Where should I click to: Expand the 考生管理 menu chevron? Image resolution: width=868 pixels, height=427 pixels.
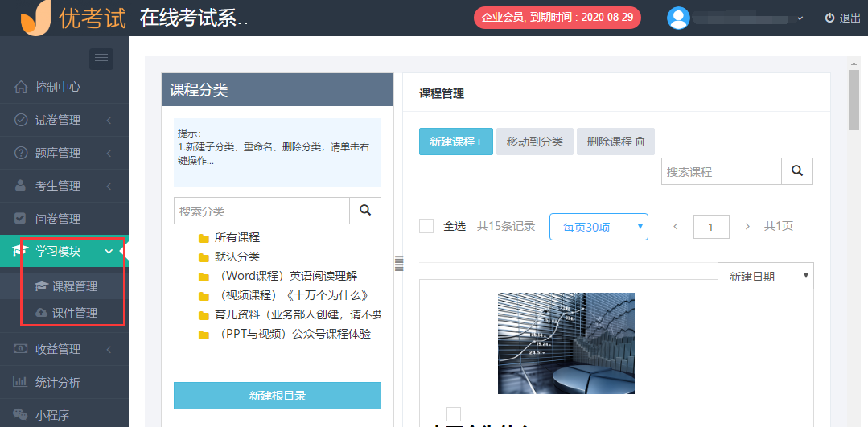tap(109, 186)
